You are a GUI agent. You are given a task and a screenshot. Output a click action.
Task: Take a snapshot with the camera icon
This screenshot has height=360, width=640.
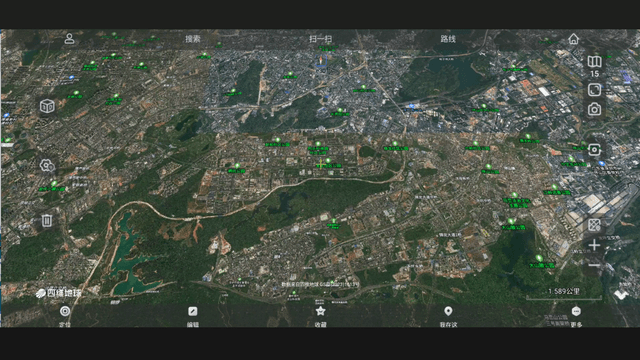tap(594, 109)
